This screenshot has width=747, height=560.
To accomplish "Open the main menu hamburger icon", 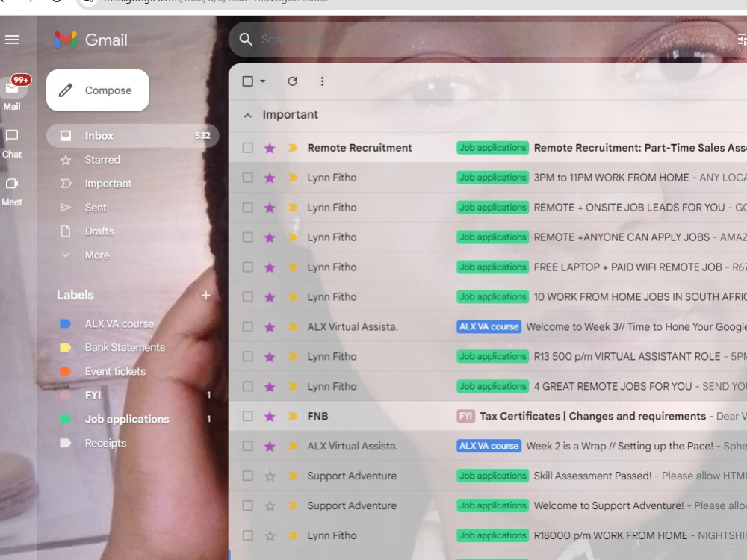I will point(12,40).
